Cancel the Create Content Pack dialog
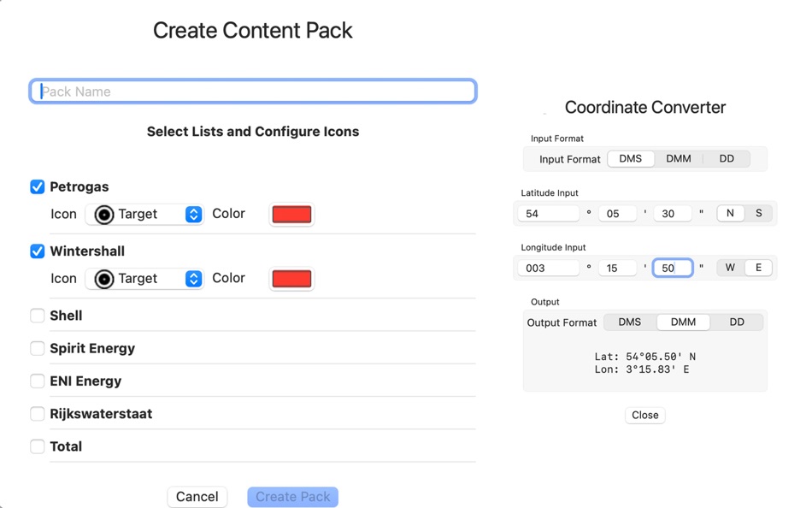Viewport: 812px width, 508px height. click(x=197, y=497)
